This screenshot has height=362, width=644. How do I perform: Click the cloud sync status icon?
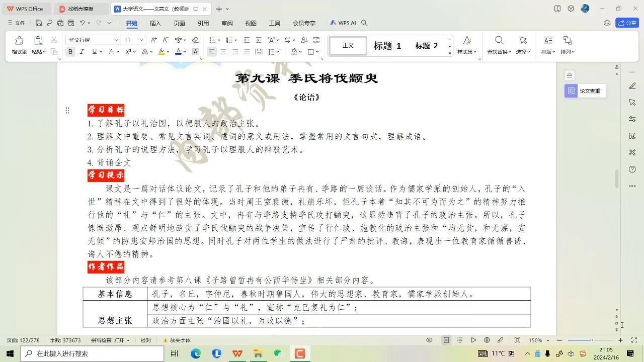click(x=607, y=23)
